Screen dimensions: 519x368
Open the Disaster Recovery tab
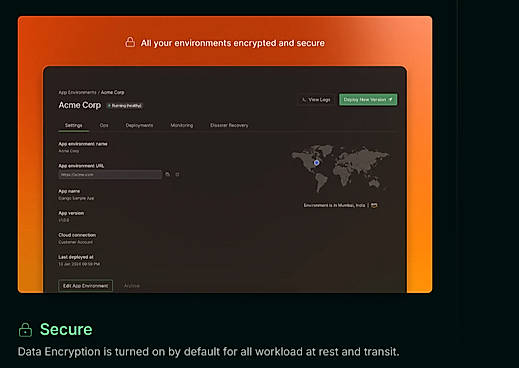(229, 125)
